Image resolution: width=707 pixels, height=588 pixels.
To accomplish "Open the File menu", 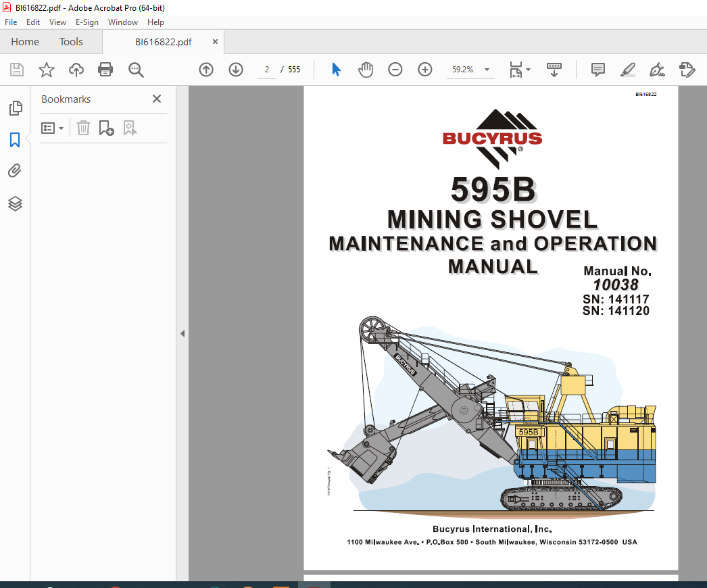I will 11,22.
